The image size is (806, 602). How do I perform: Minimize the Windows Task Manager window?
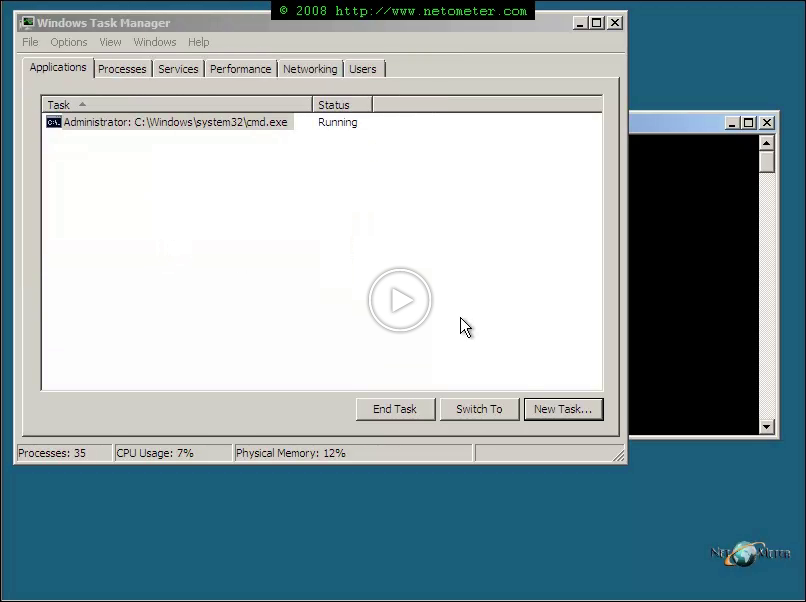point(580,23)
